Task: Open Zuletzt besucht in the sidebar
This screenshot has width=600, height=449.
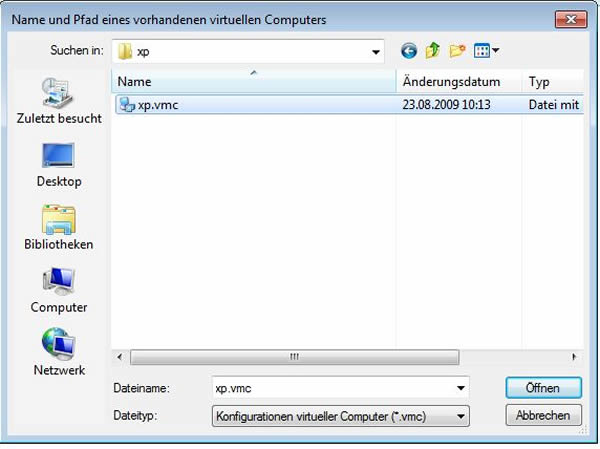Action: [x=59, y=101]
